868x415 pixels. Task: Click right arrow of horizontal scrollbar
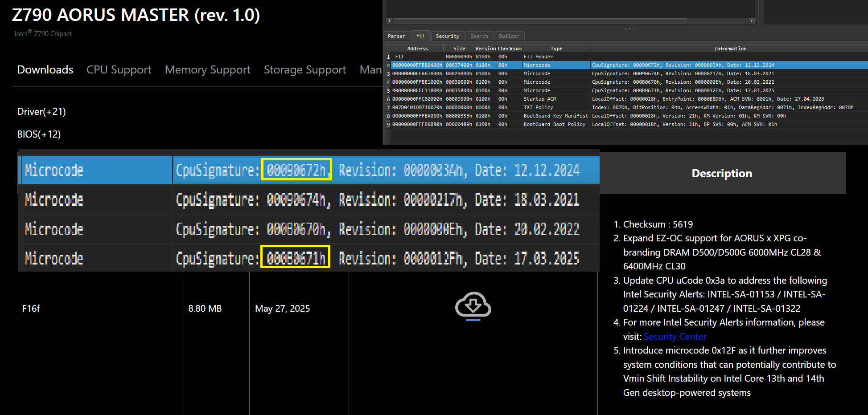point(752,21)
